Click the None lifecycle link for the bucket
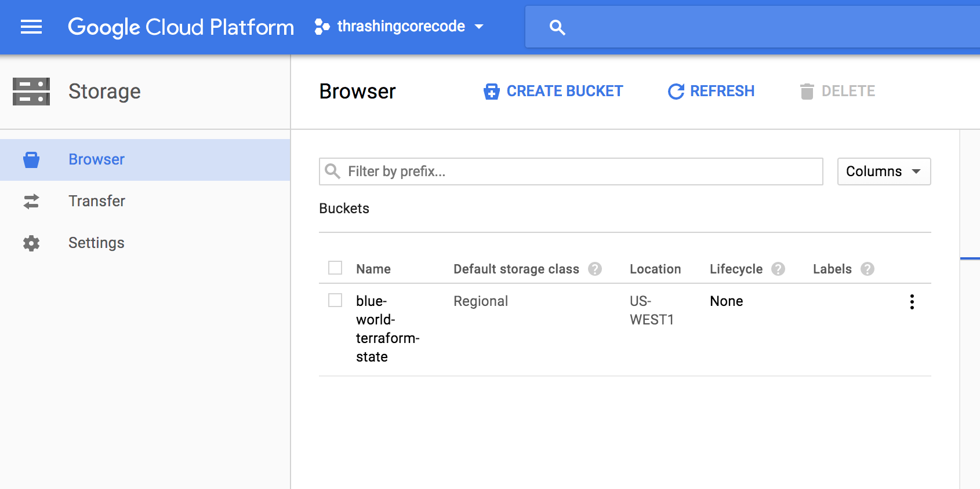The height and width of the screenshot is (489, 980). click(726, 301)
